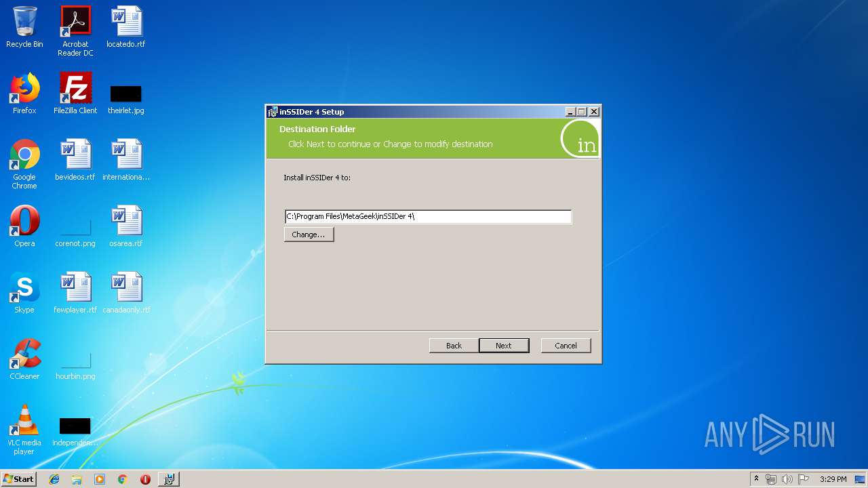Image resolution: width=868 pixels, height=488 pixels.
Task: Select the locatedo.rtf file icon
Action: [x=126, y=27]
